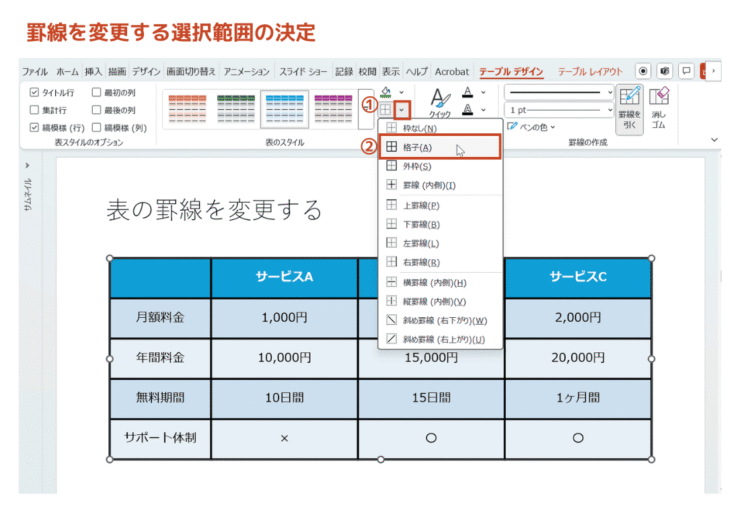Click the text fill A icon
The height and width of the screenshot is (505, 740).
tap(468, 92)
